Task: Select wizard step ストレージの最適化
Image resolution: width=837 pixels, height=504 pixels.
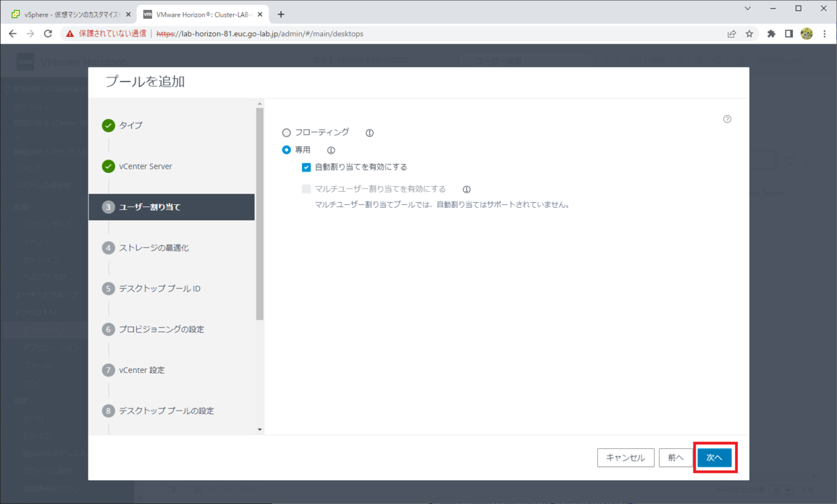Action: (154, 247)
